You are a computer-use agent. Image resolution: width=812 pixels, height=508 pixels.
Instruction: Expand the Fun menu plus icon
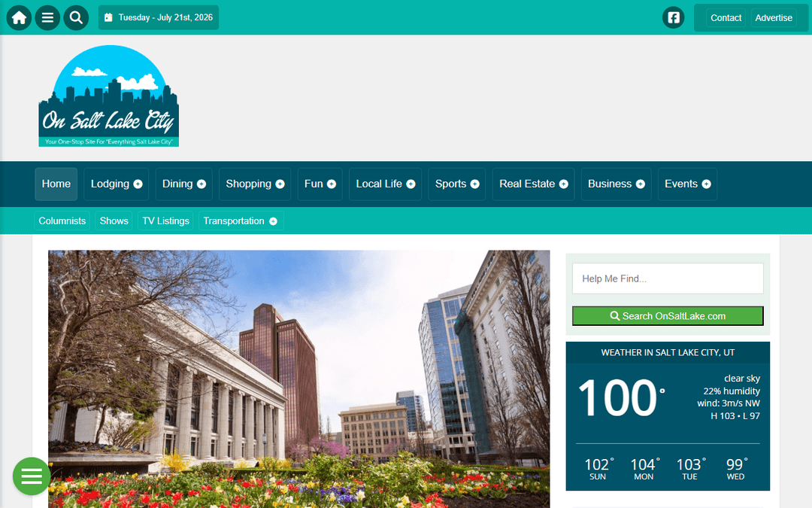coord(332,184)
